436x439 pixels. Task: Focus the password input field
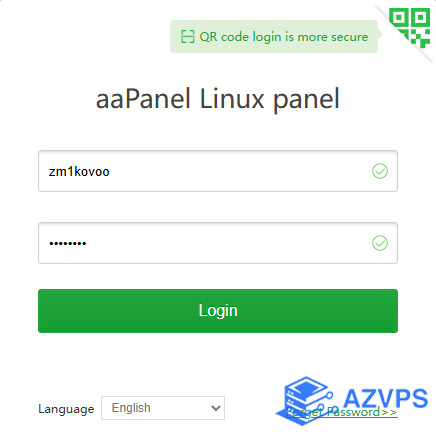point(218,243)
